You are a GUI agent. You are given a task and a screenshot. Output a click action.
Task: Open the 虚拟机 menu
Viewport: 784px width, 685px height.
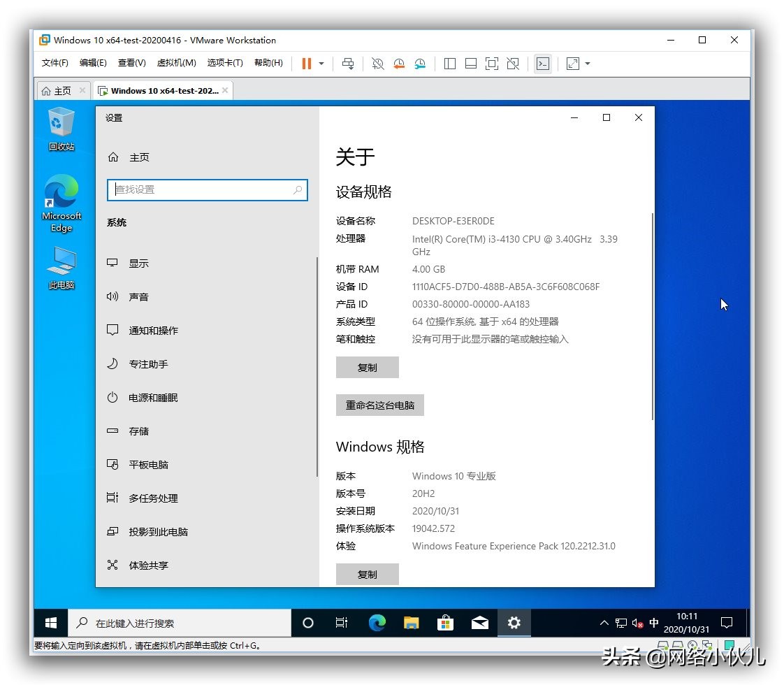pos(177,62)
